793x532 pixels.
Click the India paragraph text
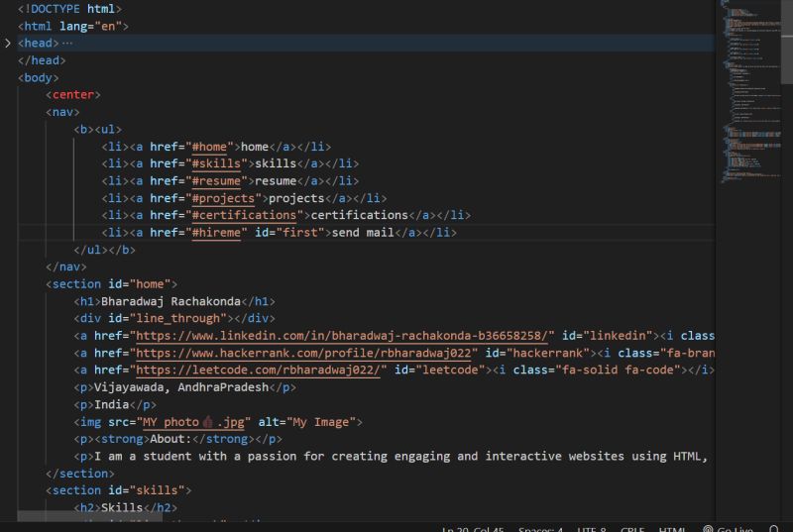coord(112,404)
